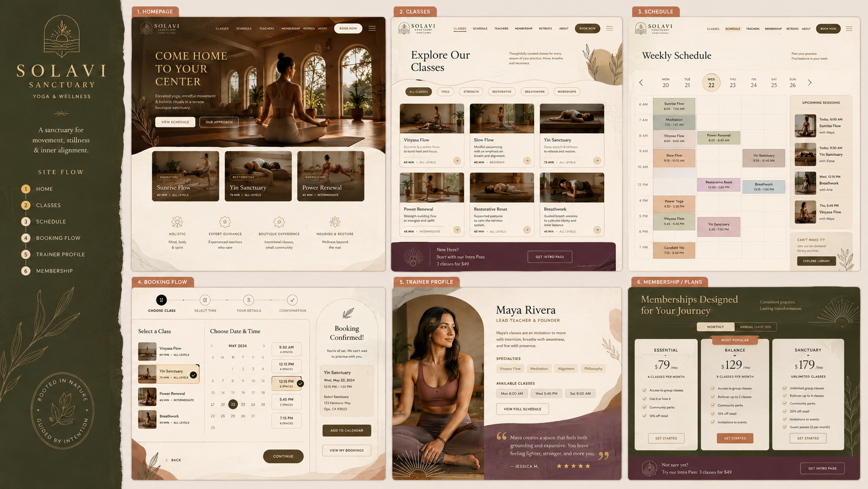Click the Meditation specialty tag

(539, 368)
